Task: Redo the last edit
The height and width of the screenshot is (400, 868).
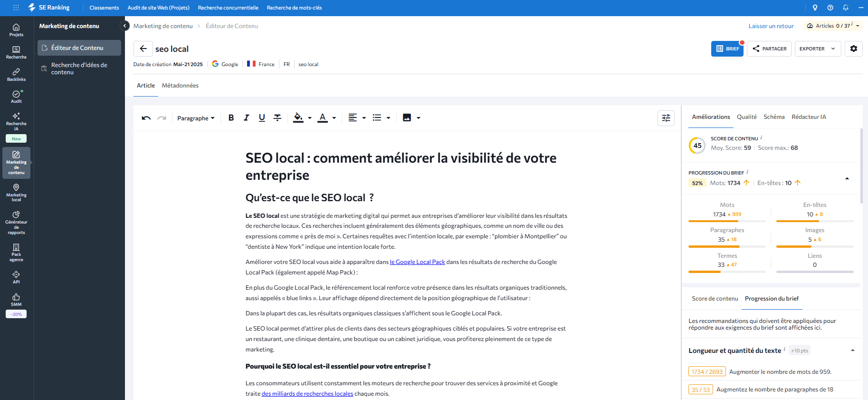Action: pos(161,117)
